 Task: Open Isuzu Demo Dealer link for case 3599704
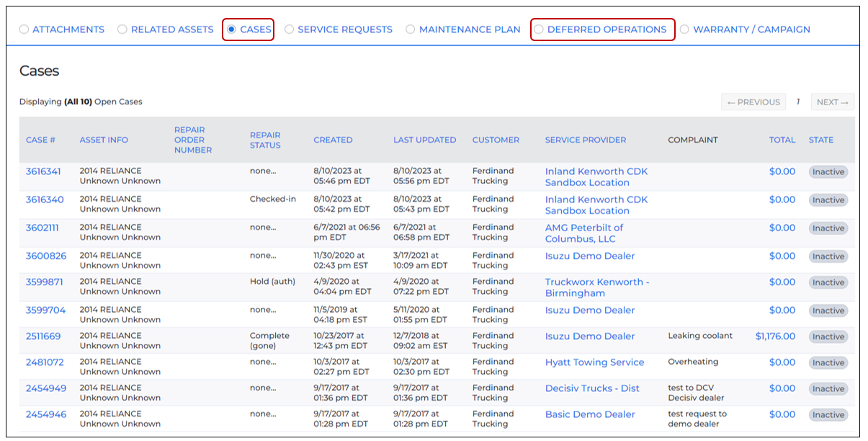point(590,310)
